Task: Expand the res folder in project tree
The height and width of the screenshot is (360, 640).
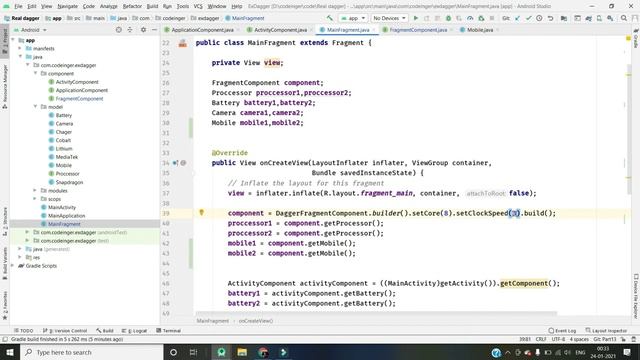Action: (x=20, y=257)
